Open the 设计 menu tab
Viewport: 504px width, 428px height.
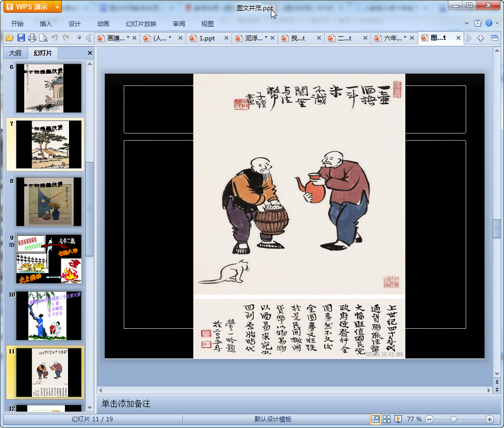pyautogui.click(x=74, y=24)
